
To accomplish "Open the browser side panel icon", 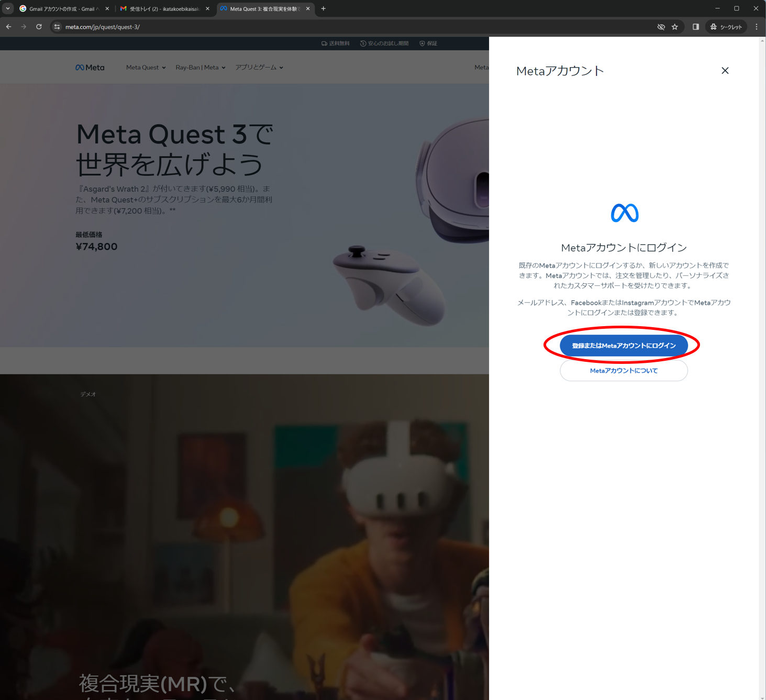I will [695, 27].
